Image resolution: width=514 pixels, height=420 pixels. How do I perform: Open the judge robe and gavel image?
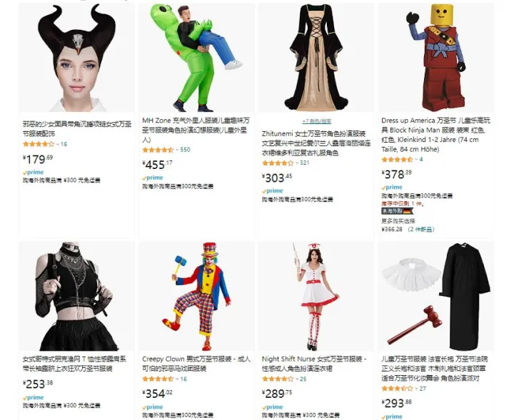(435, 296)
